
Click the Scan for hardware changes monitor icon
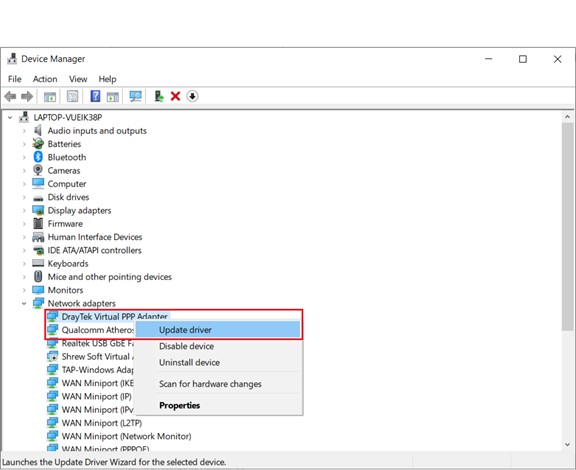point(136,96)
